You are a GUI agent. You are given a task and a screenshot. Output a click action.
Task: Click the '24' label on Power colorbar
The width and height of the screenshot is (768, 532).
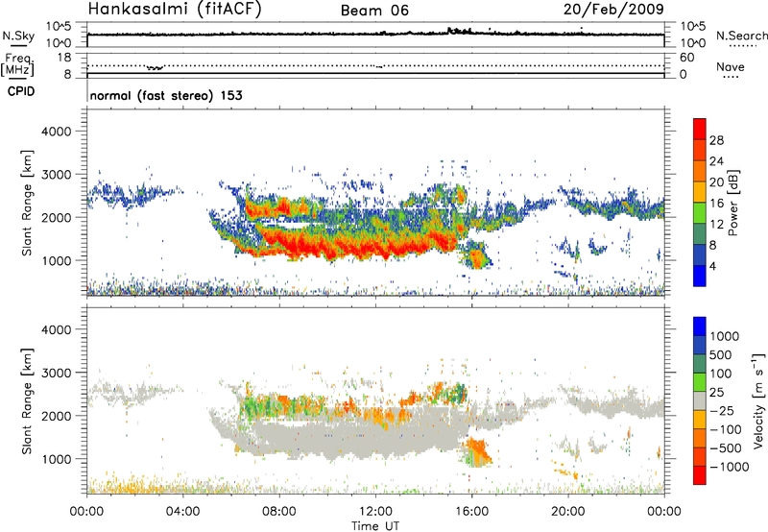716,161
